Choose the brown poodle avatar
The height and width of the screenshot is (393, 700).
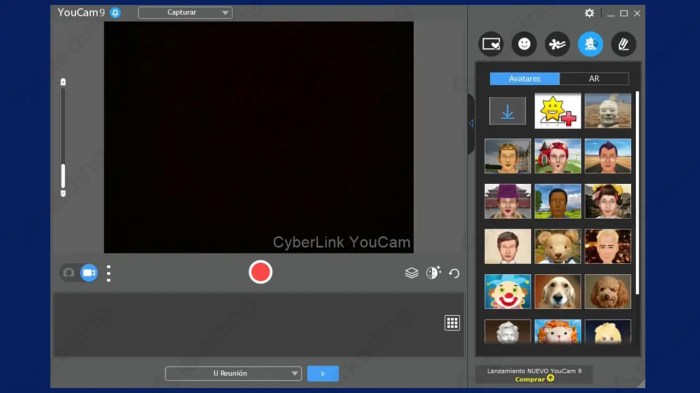pos(608,292)
